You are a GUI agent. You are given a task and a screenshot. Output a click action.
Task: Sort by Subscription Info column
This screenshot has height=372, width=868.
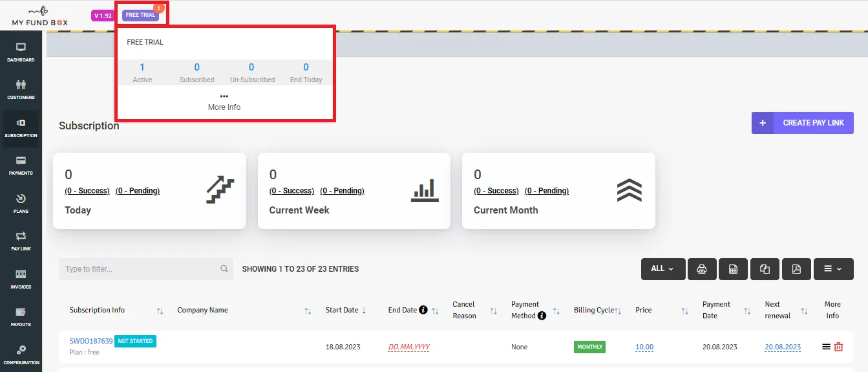pyautogui.click(x=160, y=311)
